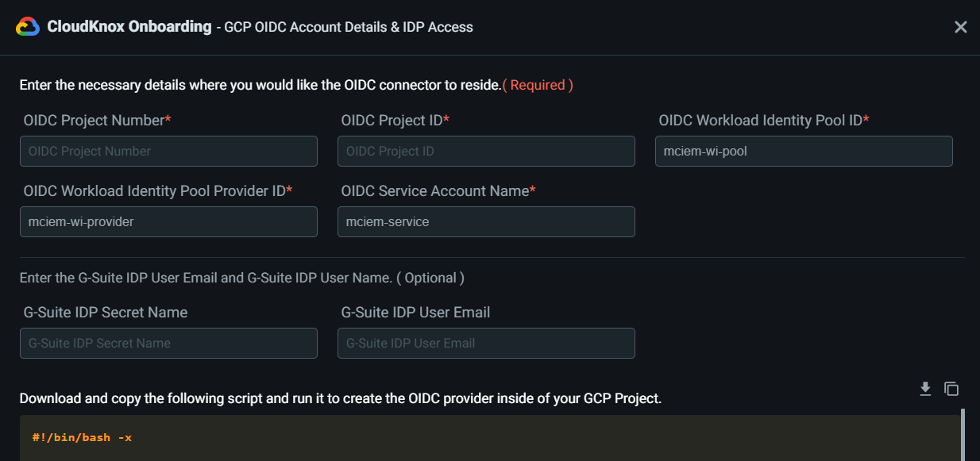Click the red Required indicator text

click(538, 85)
